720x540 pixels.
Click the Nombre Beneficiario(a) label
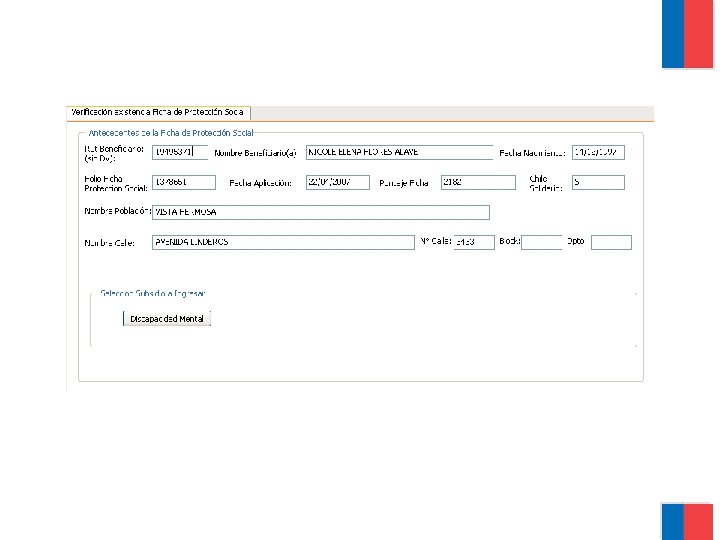255,153
